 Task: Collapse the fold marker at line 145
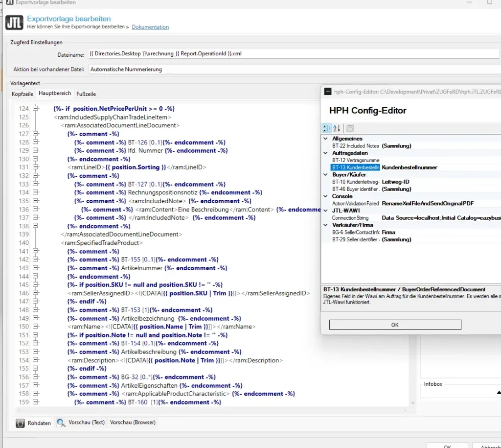36,284
